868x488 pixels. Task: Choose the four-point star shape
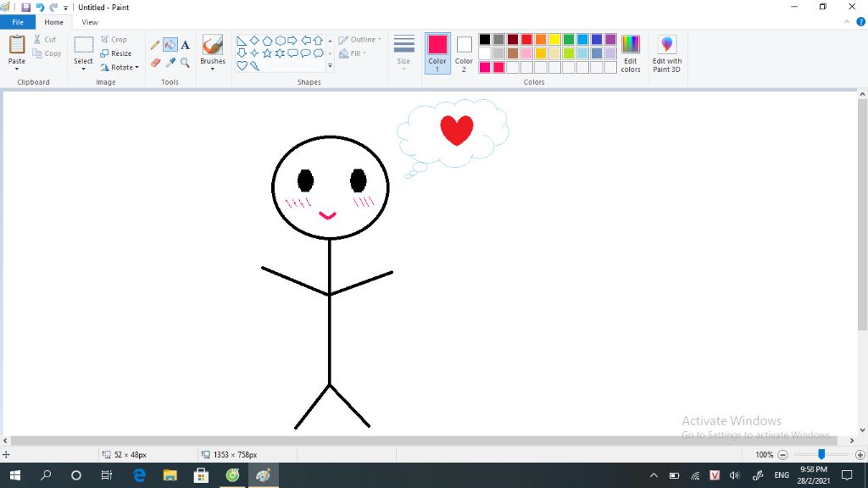pos(254,53)
